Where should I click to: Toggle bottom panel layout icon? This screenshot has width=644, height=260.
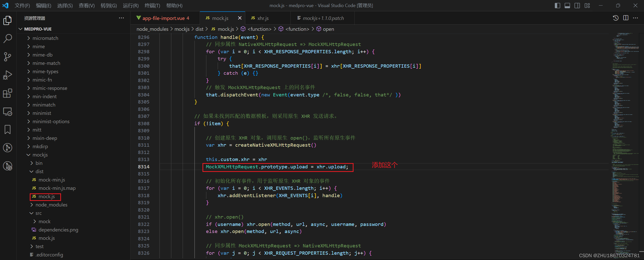pos(567,6)
